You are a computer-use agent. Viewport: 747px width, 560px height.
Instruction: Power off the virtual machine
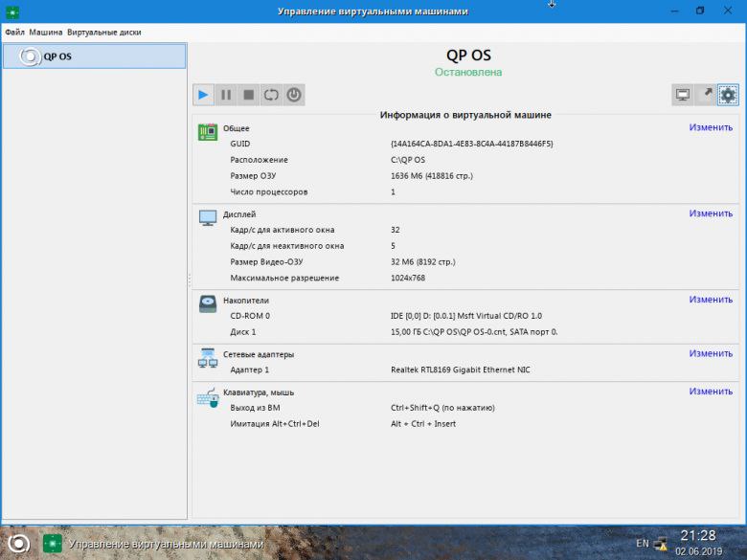[294, 95]
